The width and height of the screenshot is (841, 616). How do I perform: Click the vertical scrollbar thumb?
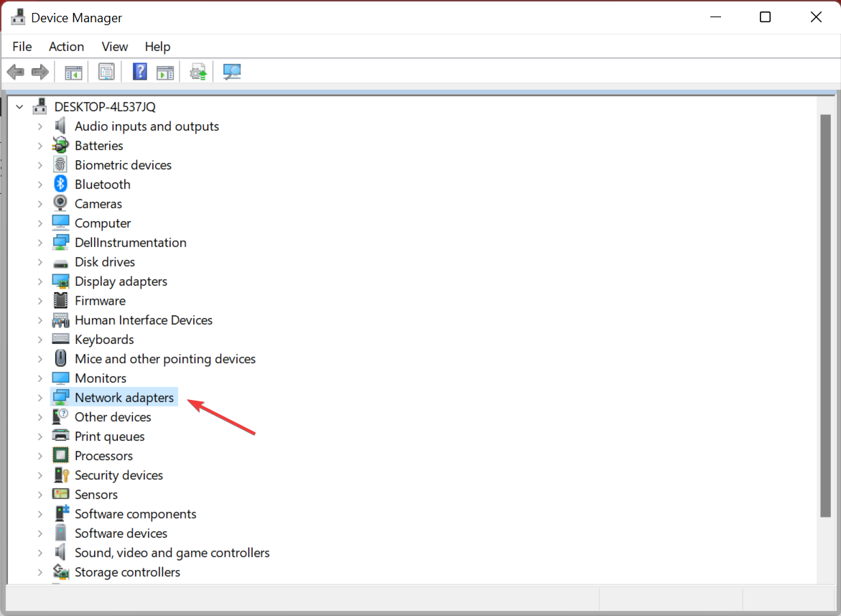(825, 316)
